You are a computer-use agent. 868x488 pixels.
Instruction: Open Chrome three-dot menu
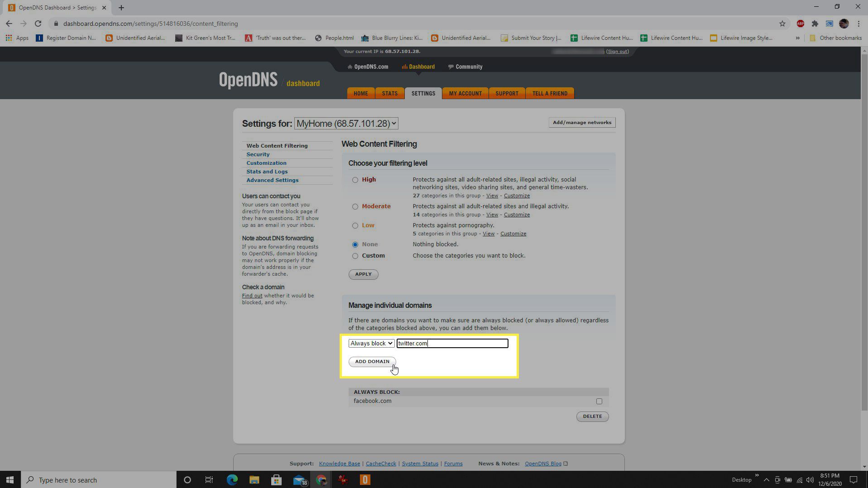coord(858,24)
